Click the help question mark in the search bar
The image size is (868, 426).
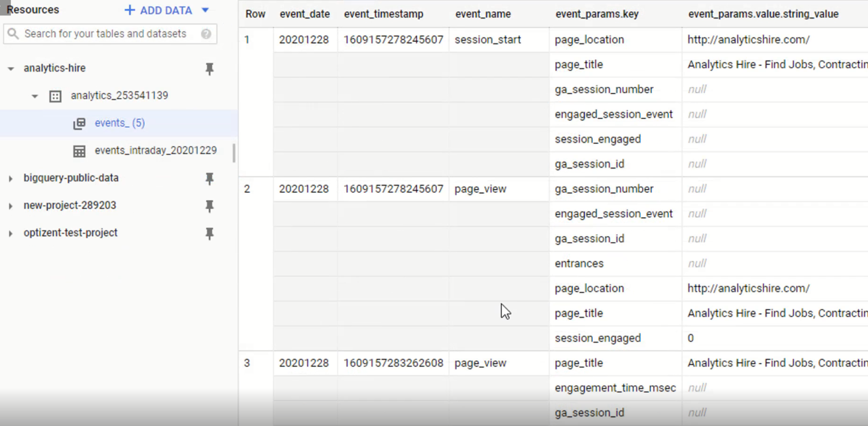click(207, 34)
